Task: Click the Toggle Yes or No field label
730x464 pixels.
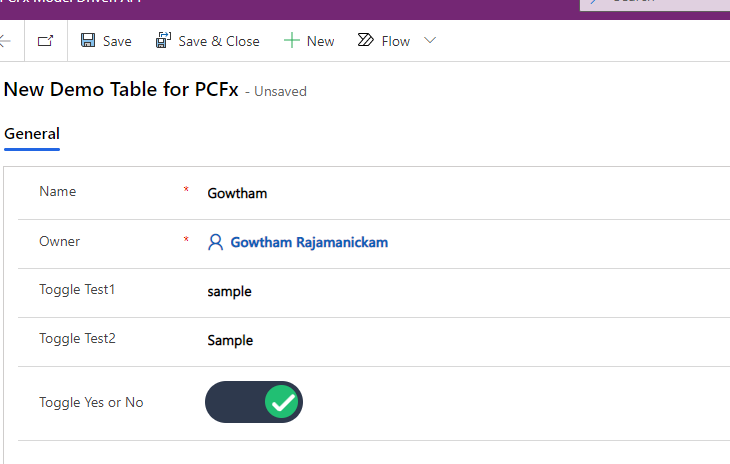Action: pos(91,402)
